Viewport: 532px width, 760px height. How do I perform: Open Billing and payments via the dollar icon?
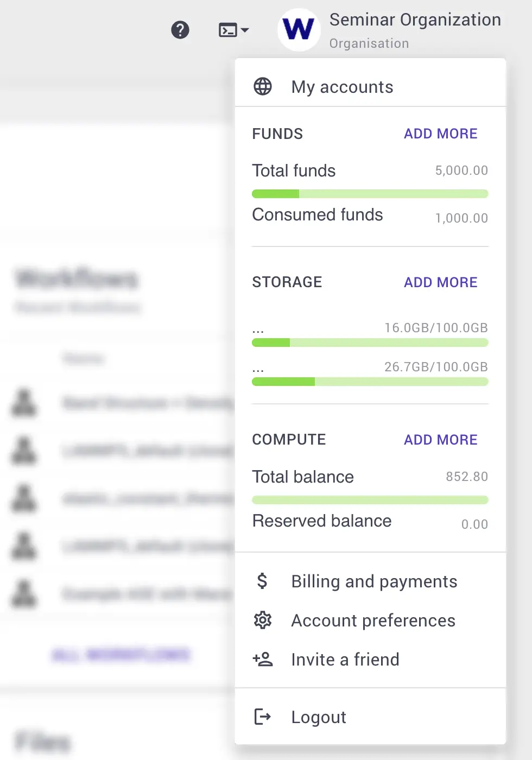262,581
